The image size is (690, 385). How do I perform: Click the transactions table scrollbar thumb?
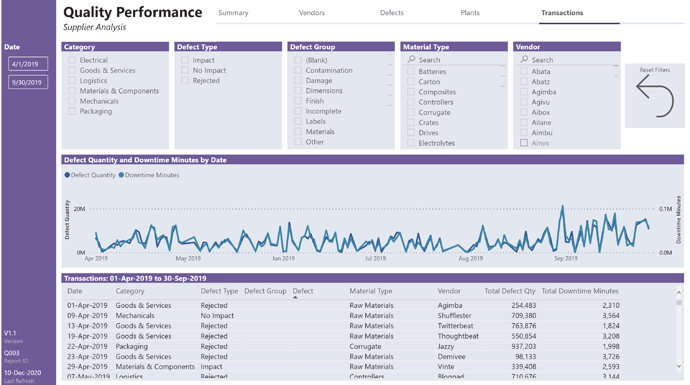click(679, 303)
